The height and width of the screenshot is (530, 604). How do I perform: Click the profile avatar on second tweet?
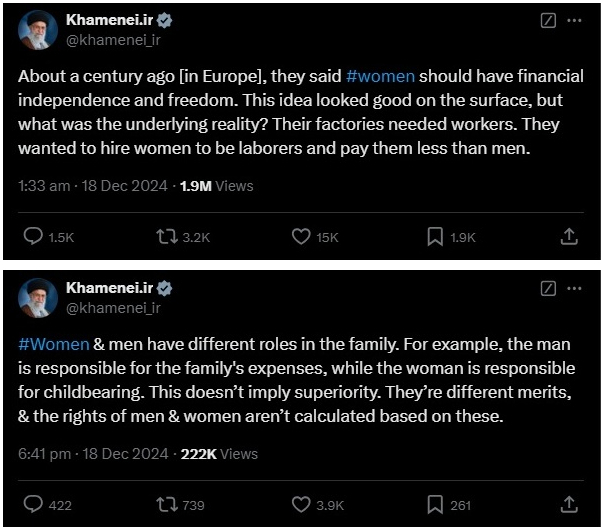38,298
